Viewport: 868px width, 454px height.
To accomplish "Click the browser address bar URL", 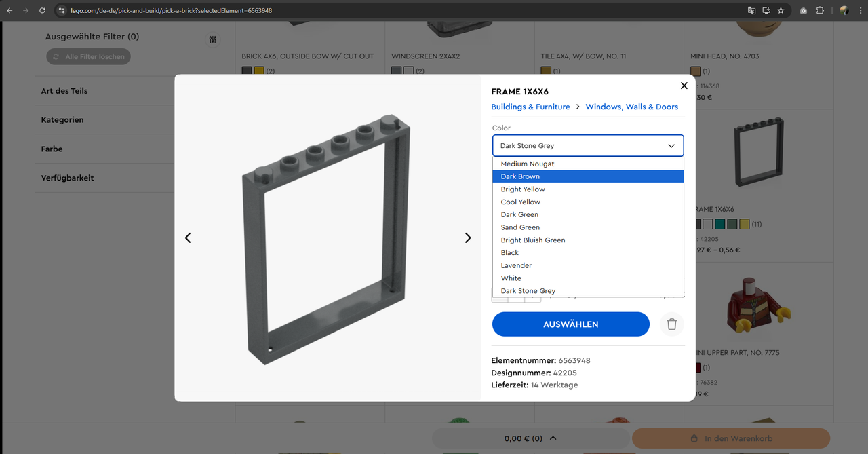I will [172, 10].
